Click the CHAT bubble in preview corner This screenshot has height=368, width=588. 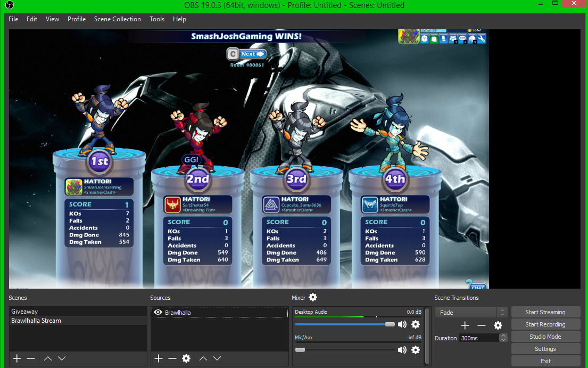point(477,285)
